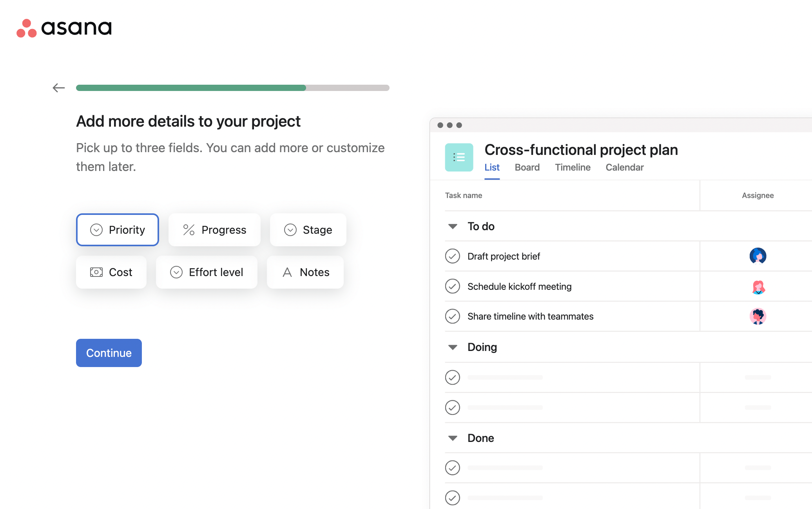This screenshot has width=812, height=509.
Task: Collapse the Doing section
Action: pyautogui.click(x=453, y=347)
